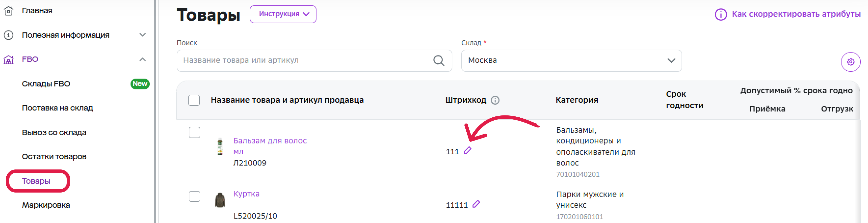The image size is (868, 223).
Task: Click the FBO warehouse icon
Action: coord(8,60)
